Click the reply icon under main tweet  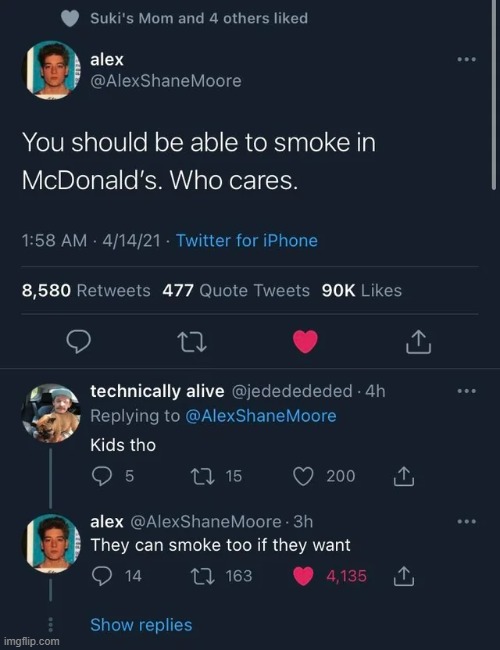(79, 342)
